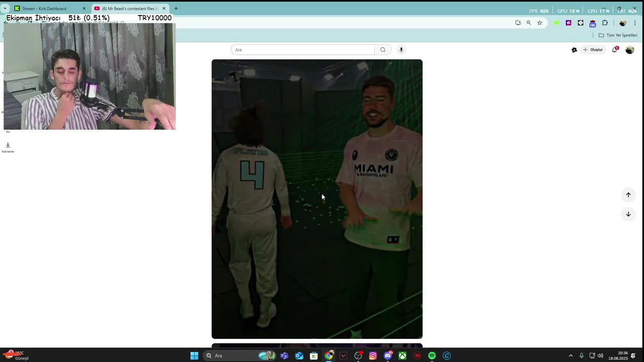Open Spotify from the taskbar

[432, 356]
